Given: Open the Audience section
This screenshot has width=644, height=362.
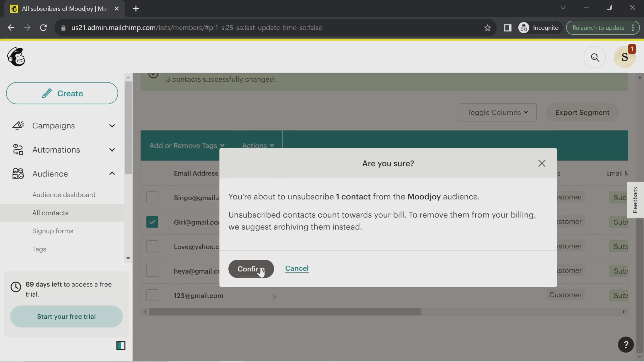Looking at the screenshot, I should tap(50, 173).
